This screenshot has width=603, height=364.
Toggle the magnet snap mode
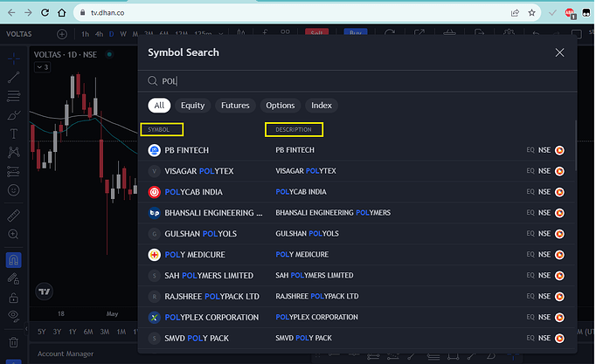pyautogui.click(x=13, y=260)
